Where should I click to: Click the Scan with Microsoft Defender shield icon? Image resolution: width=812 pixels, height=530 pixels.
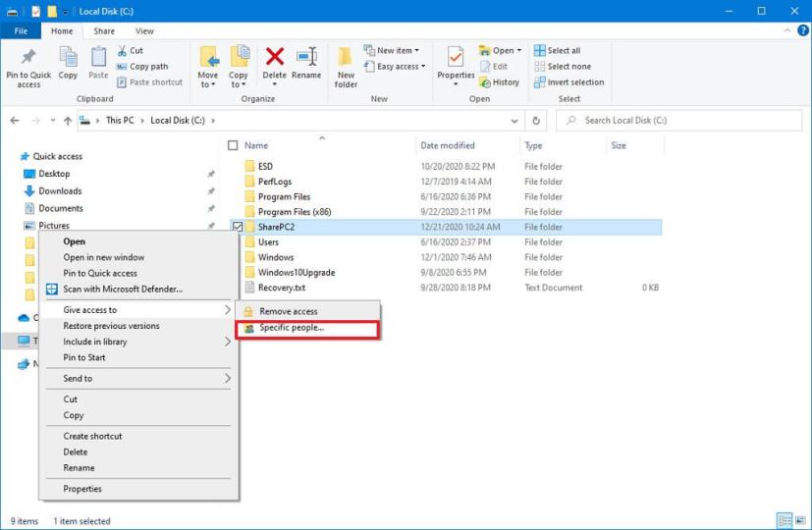pos(52,289)
